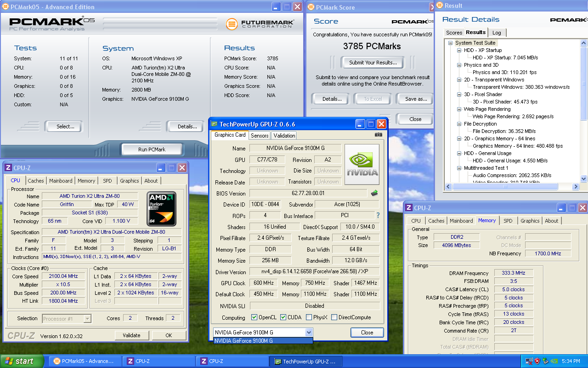
Task: Click the AMD Turion Ultra logo in CPU-Z
Action: [x=162, y=209]
